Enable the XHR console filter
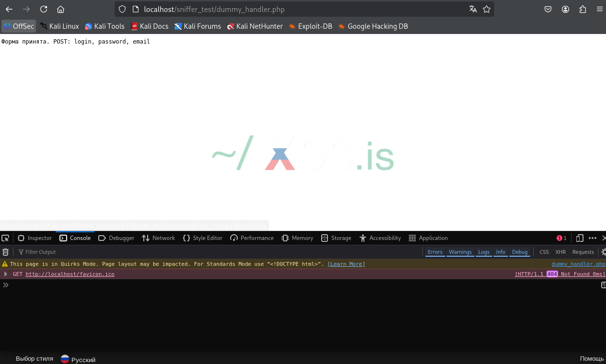The image size is (606, 364). pos(560,252)
